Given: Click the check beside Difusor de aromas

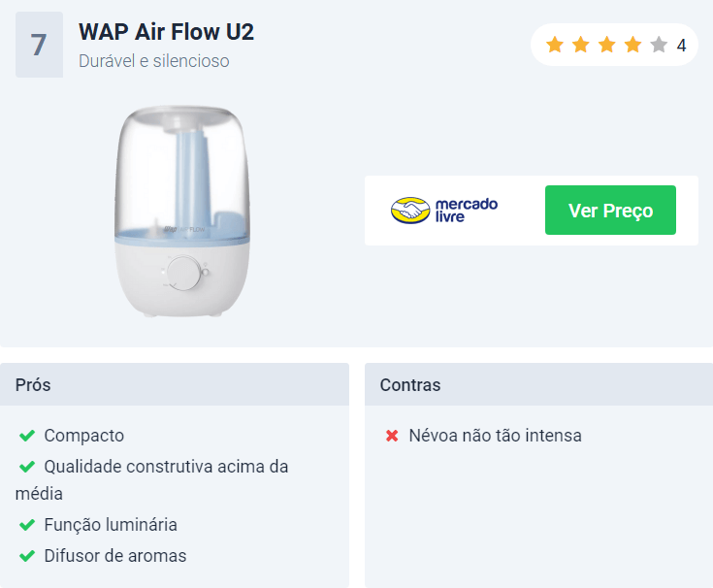Looking at the screenshot, I should coord(27,556).
